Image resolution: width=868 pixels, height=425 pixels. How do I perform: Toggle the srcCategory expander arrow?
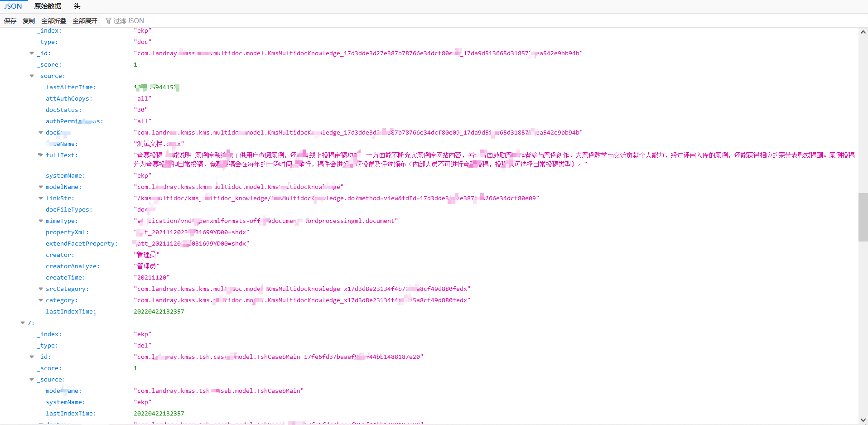pos(41,289)
